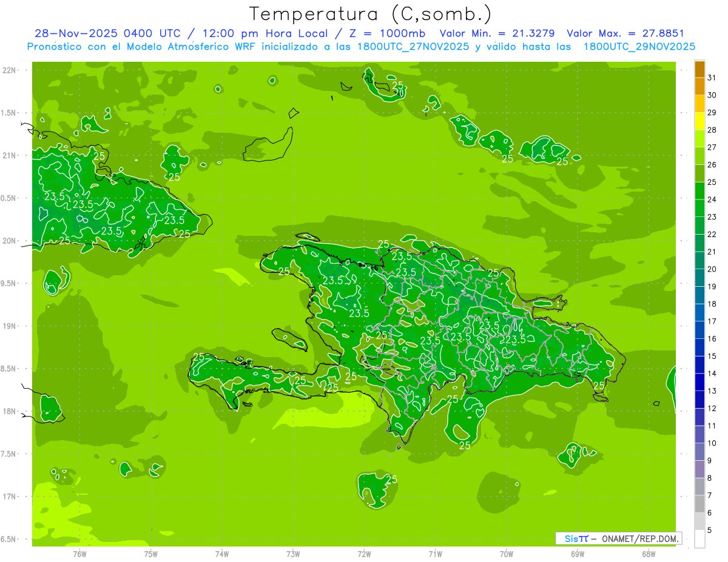Screen dimensions: 728x562
Task: Click the "10" value on the color scale
Action: click(x=712, y=443)
